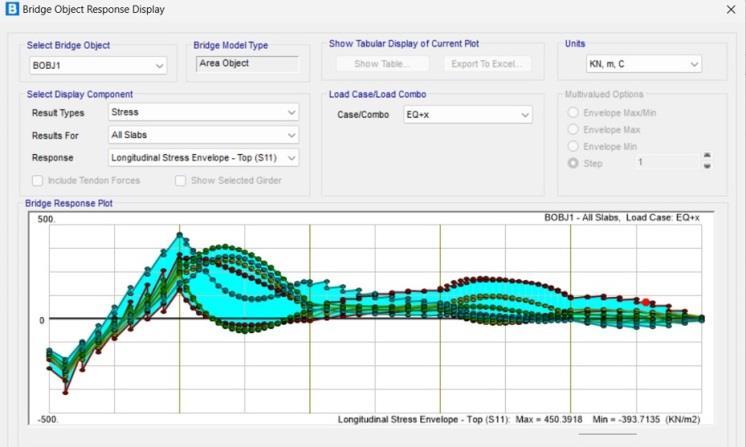The width and height of the screenshot is (746, 447).
Task: Close the Bridge Object Response Display dialog
Action: point(731,10)
